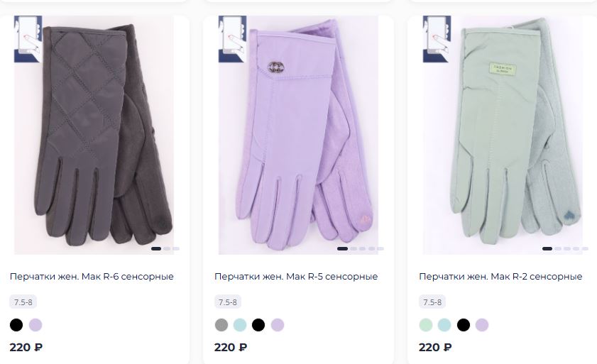Click touchscreen icon on R-5 gloves image

click(232, 39)
